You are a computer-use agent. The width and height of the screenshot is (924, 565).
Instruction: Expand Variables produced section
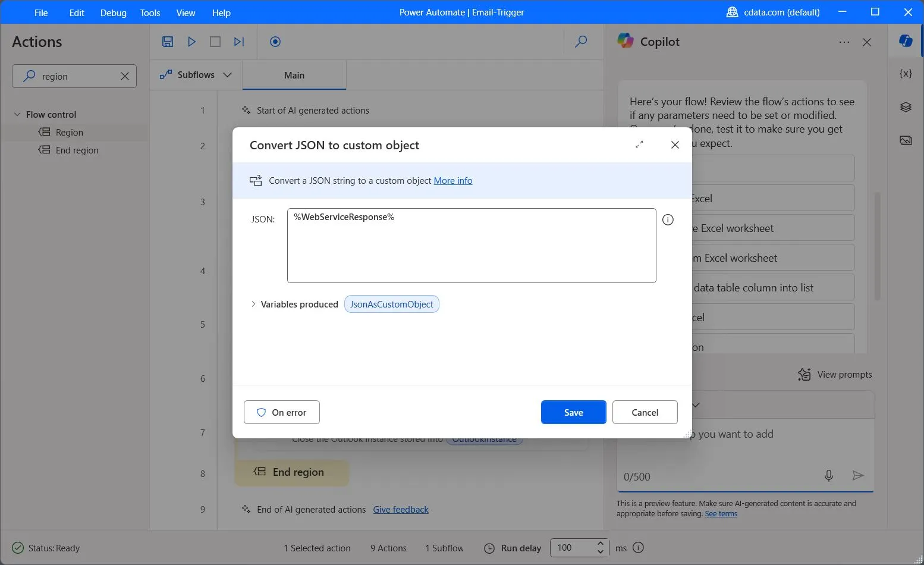[x=253, y=304]
